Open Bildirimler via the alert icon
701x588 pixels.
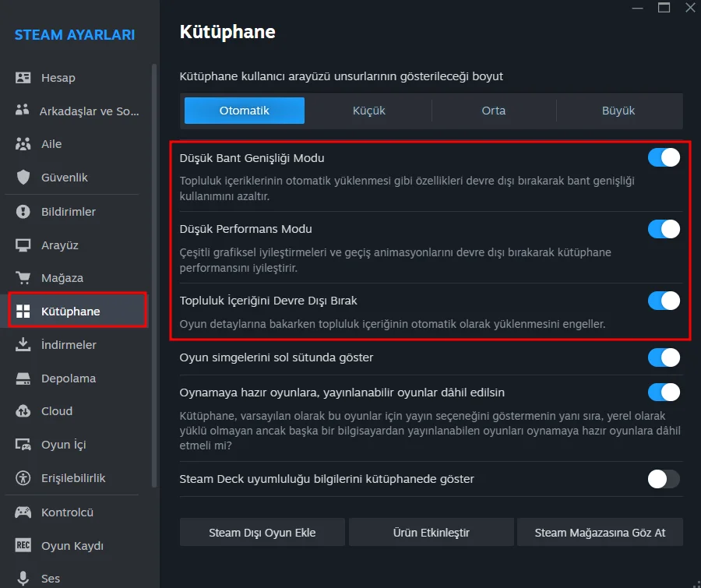(23, 212)
